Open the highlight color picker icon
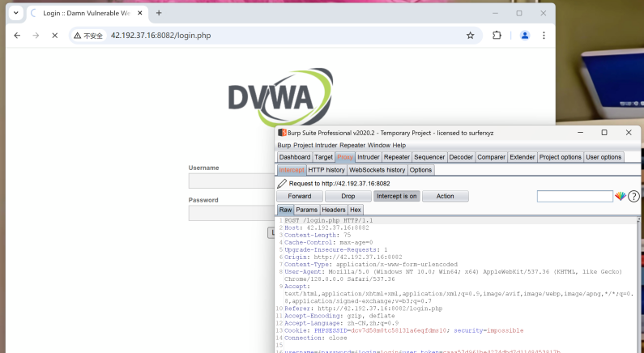The height and width of the screenshot is (353, 644). [x=621, y=196]
